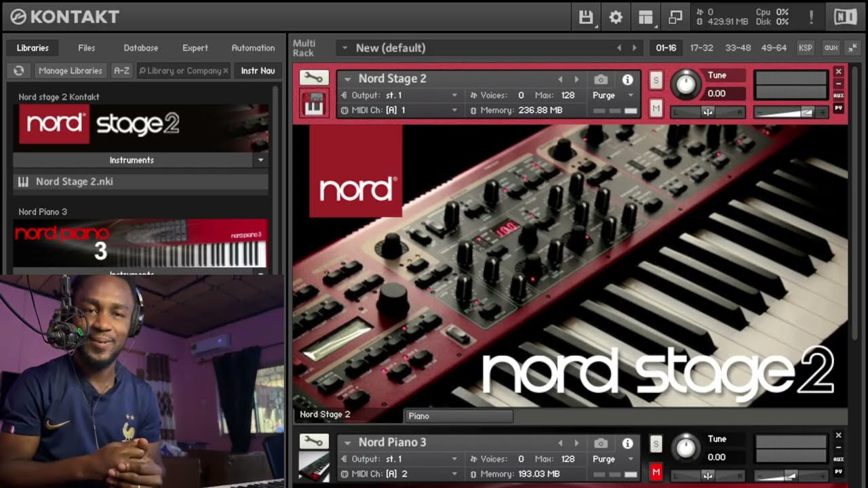The height and width of the screenshot is (488, 868).
Task: Expand the Nord Piano 3 instrument name menu
Action: [x=347, y=443]
